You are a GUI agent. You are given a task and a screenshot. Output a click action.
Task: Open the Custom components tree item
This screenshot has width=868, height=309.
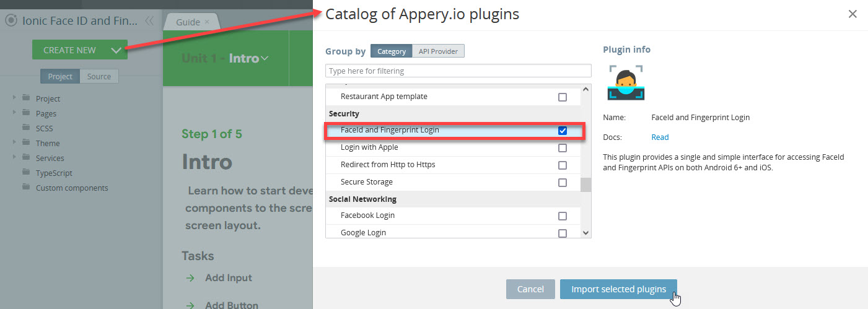click(x=72, y=188)
